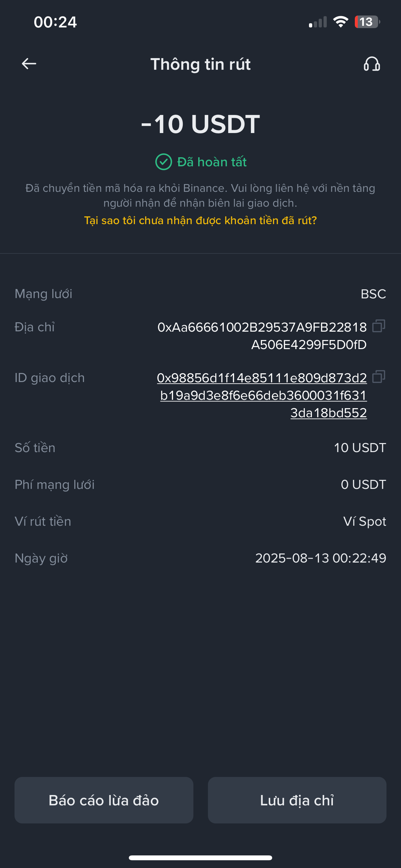Tap the cellular signal bars icon
Screen dimensions: 401x868
coord(318,23)
